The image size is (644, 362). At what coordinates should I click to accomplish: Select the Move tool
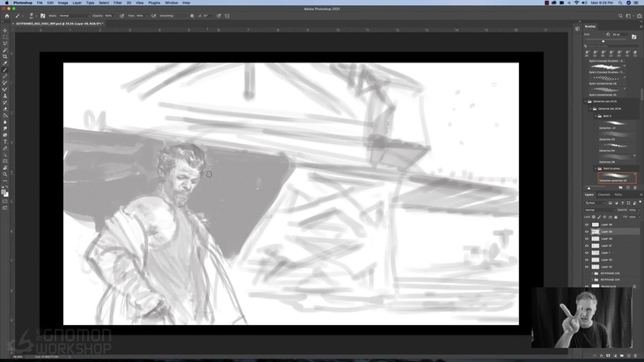click(5, 31)
